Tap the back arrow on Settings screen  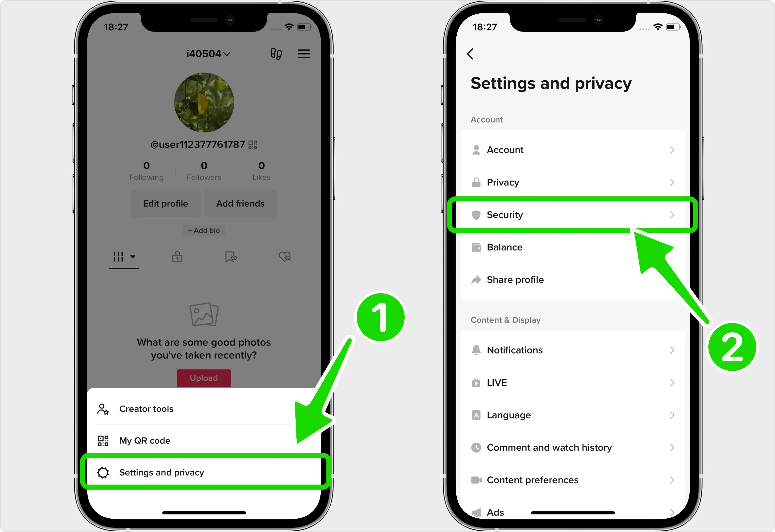click(470, 54)
